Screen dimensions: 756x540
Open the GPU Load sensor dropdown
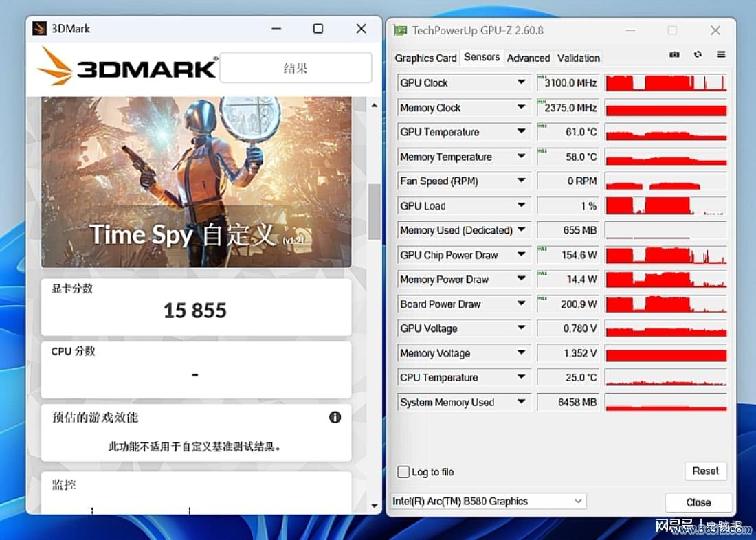(x=521, y=205)
